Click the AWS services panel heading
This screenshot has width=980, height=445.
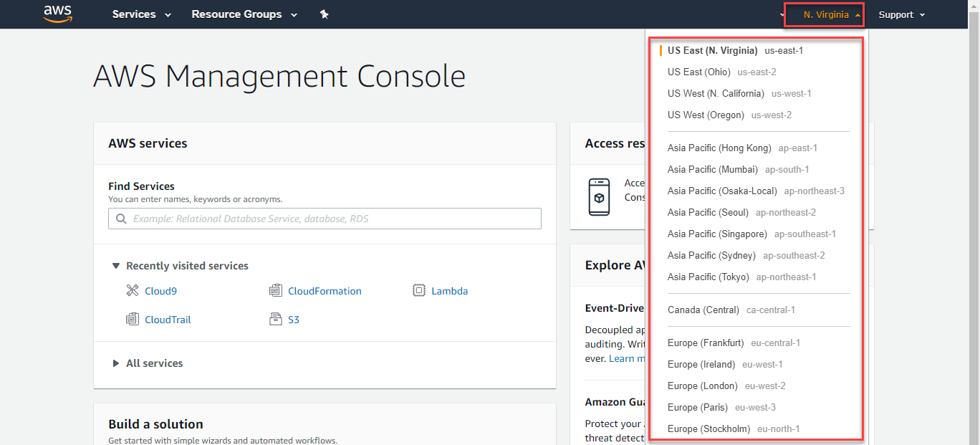[x=148, y=143]
